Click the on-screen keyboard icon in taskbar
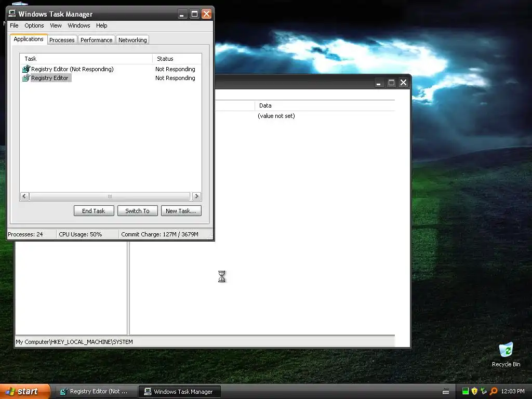 point(446,392)
